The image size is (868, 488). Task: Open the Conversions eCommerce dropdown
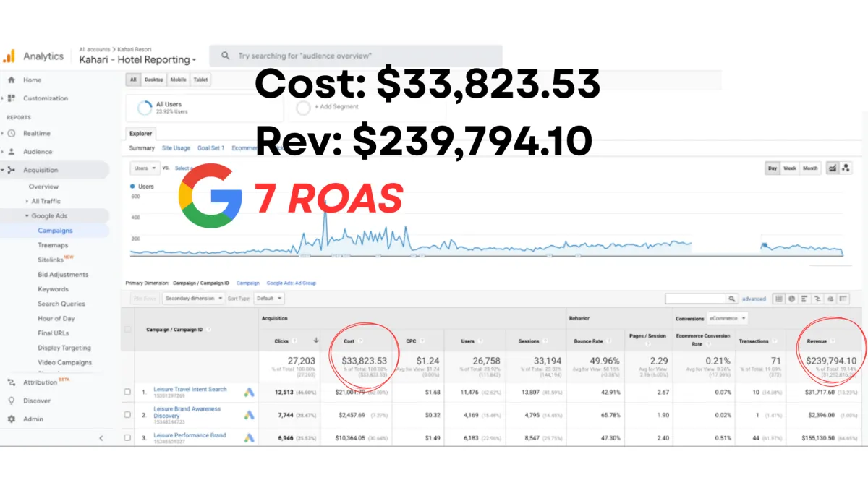coord(727,318)
